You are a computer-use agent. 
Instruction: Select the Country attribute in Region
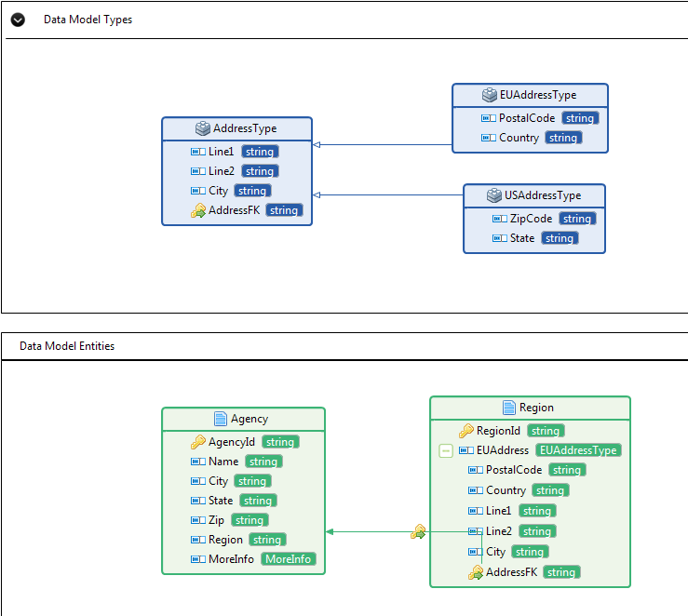506,490
